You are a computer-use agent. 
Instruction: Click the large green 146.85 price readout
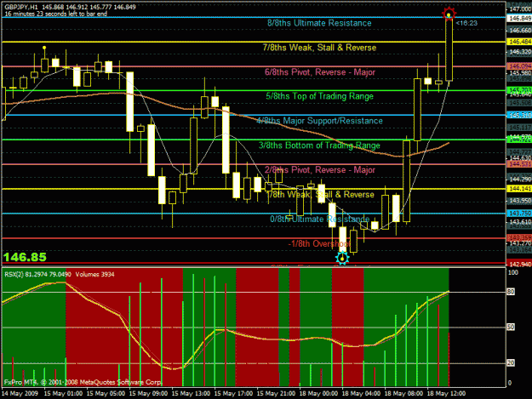[x=25, y=257]
